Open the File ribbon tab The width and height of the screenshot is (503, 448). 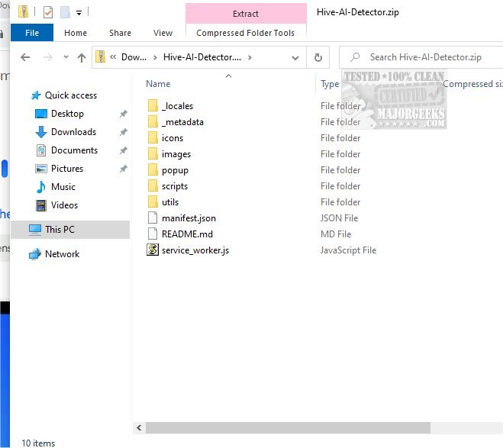[32, 33]
